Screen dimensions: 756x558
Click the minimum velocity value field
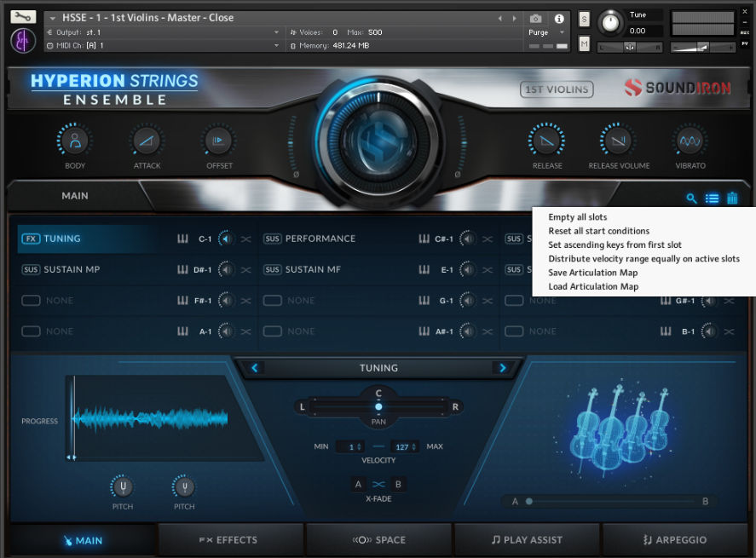coord(349,446)
